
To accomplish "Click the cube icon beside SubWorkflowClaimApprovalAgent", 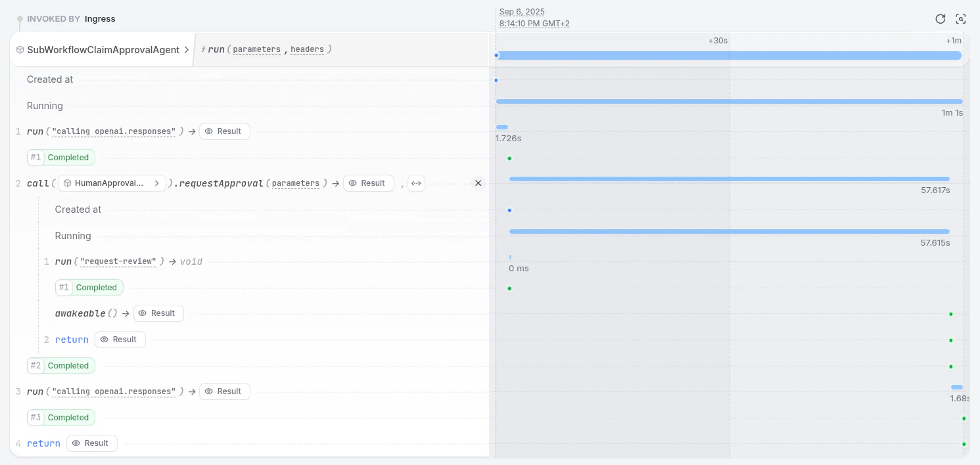I will 22,49.
